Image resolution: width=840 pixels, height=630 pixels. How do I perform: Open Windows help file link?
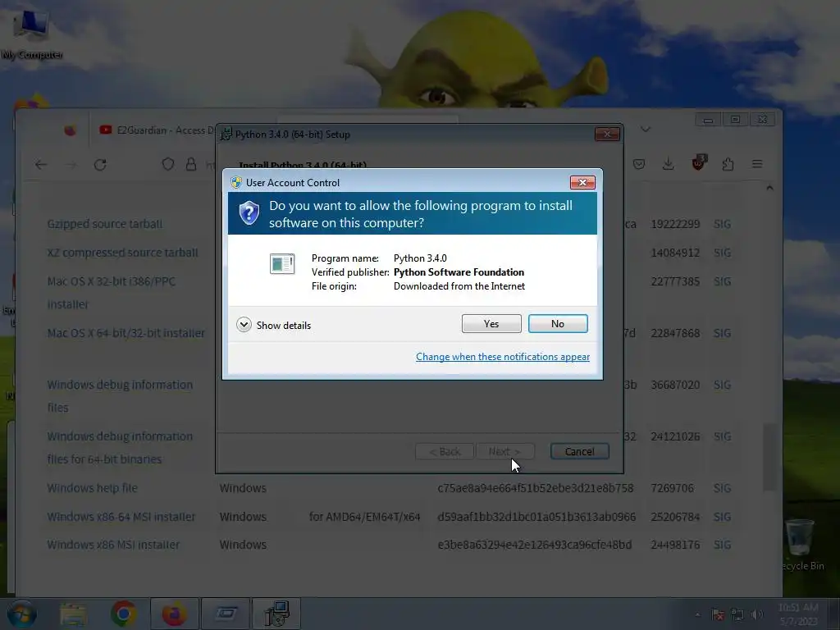pos(92,488)
